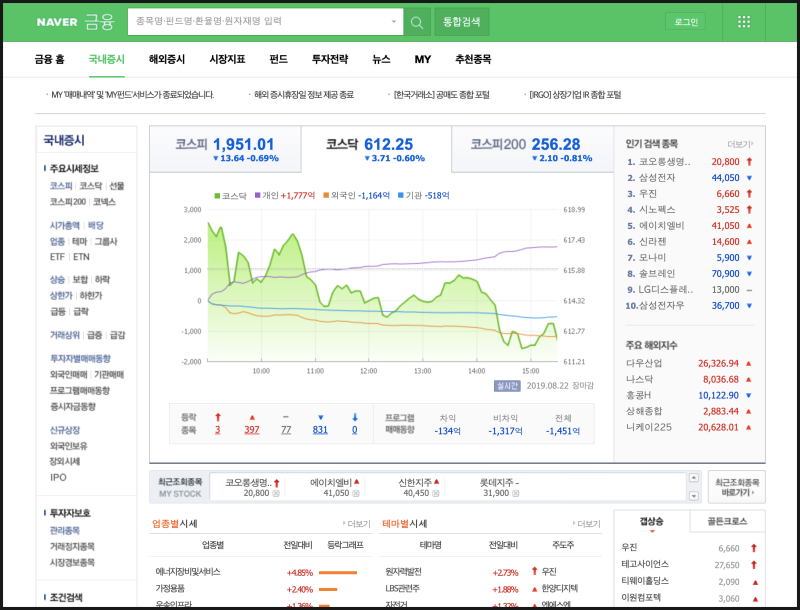Image resolution: width=800 pixels, height=610 pixels.
Task: Click the 로그인 button
Action: click(x=686, y=21)
